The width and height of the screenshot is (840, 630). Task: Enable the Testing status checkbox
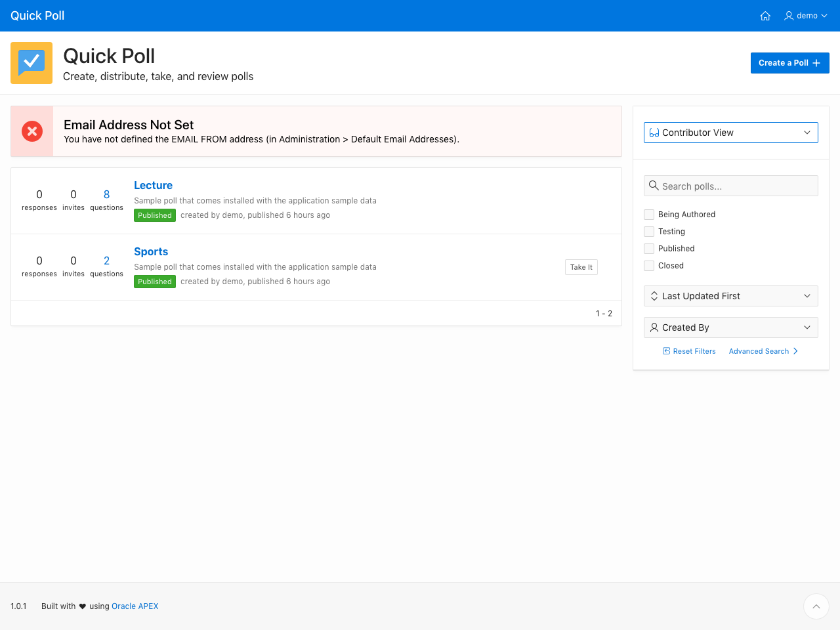[x=649, y=232]
